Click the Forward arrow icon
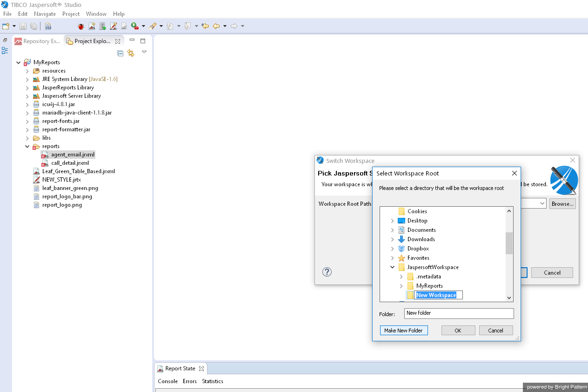Image resolution: width=588 pixels, height=392 pixels. (x=234, y=26)
